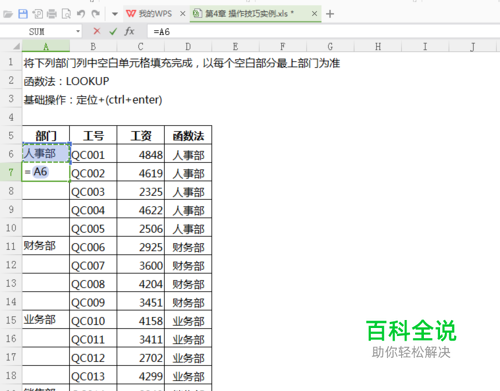Click the salary cell 3600

coord(141,265)
